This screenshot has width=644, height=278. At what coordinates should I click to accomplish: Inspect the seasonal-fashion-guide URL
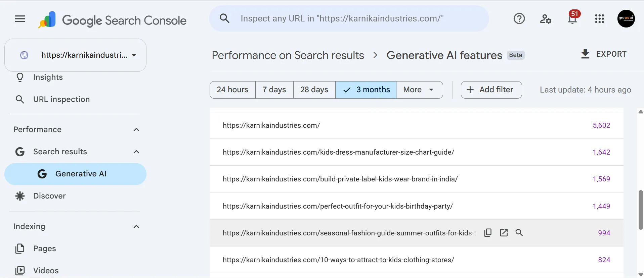click(x=519, y=233)
